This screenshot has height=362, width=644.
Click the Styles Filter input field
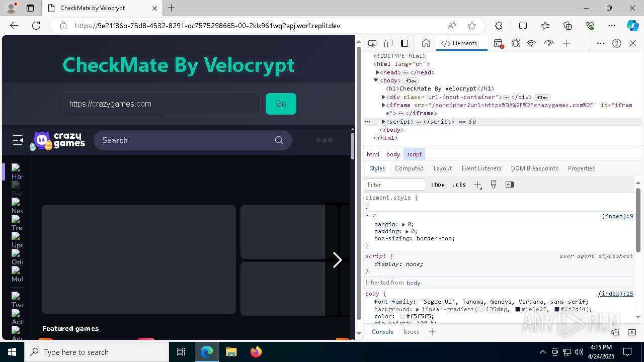coord(396,185)
